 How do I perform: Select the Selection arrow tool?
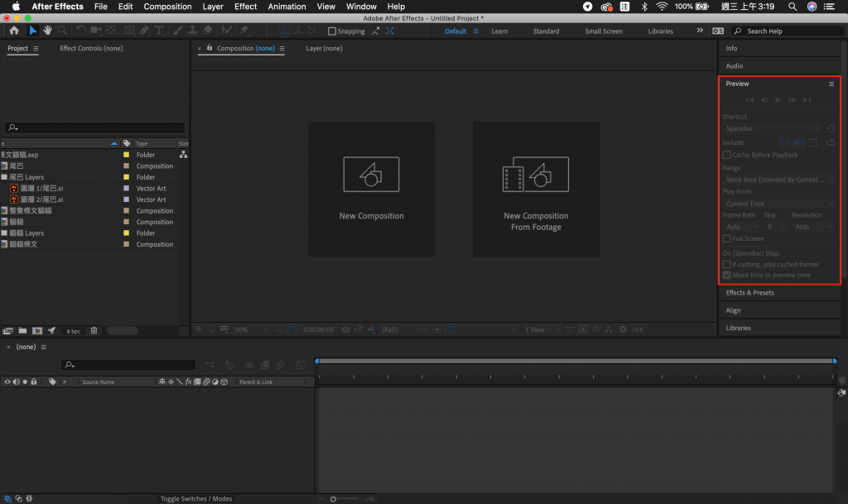pos(33,31)
